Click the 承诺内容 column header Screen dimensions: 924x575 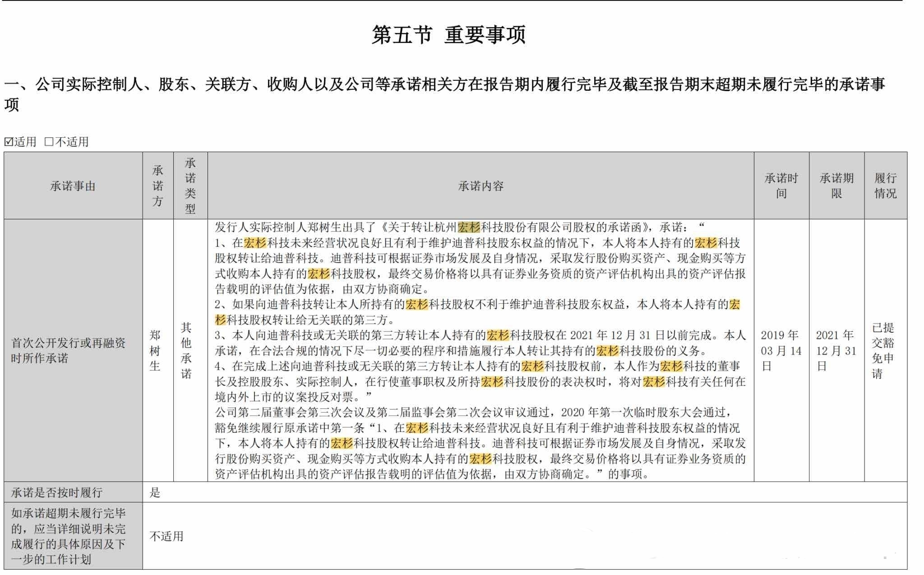pyautogui.click(x=480, y=186)
